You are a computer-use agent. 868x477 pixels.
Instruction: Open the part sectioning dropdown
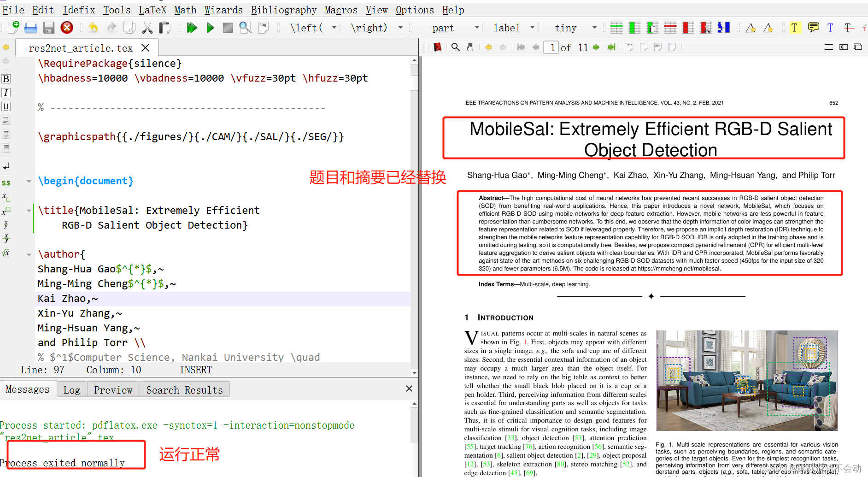click(477, 28)
